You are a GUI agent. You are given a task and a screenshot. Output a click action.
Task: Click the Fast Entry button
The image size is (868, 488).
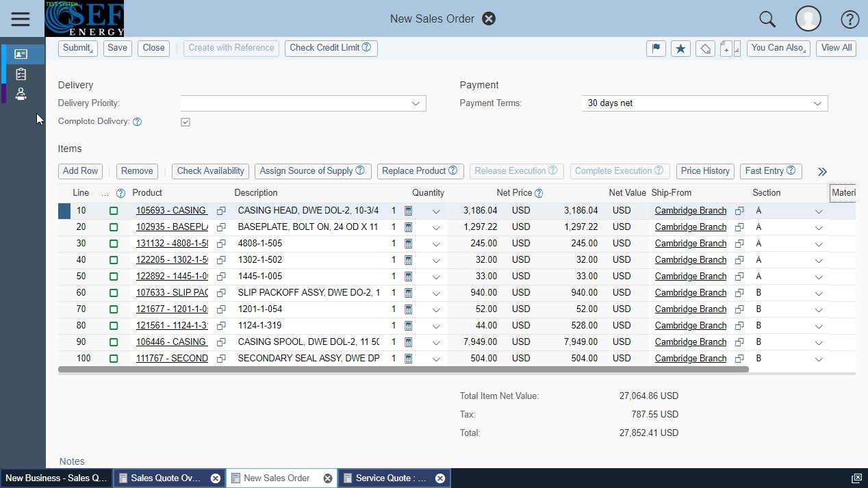pos(771,171)
